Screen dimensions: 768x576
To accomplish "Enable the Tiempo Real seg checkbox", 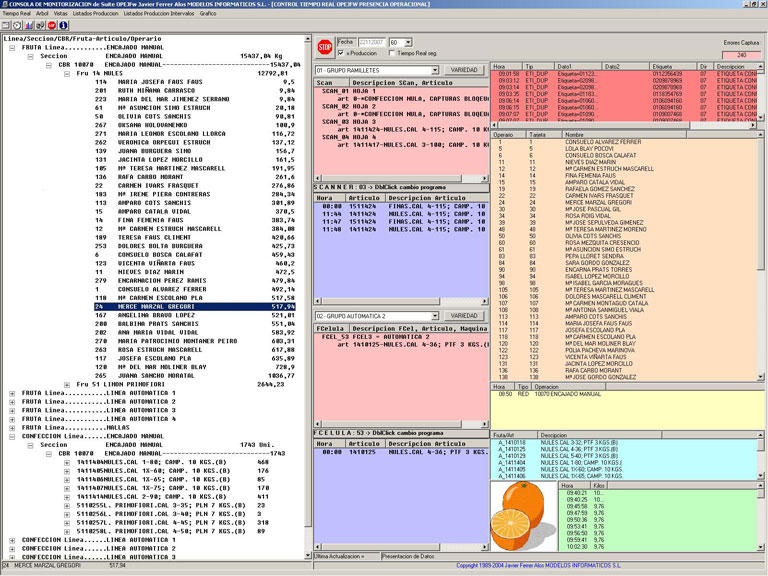I will (391, 53).
